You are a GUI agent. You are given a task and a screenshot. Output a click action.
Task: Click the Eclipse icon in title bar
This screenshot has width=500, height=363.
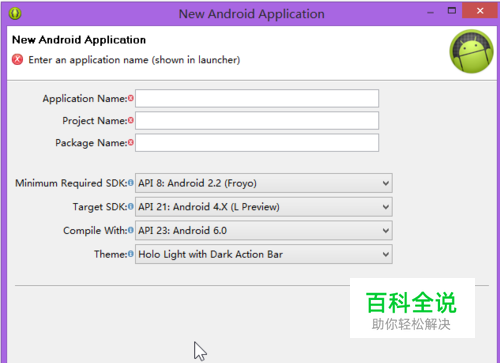pyautogui.click(x=15, y=13)
